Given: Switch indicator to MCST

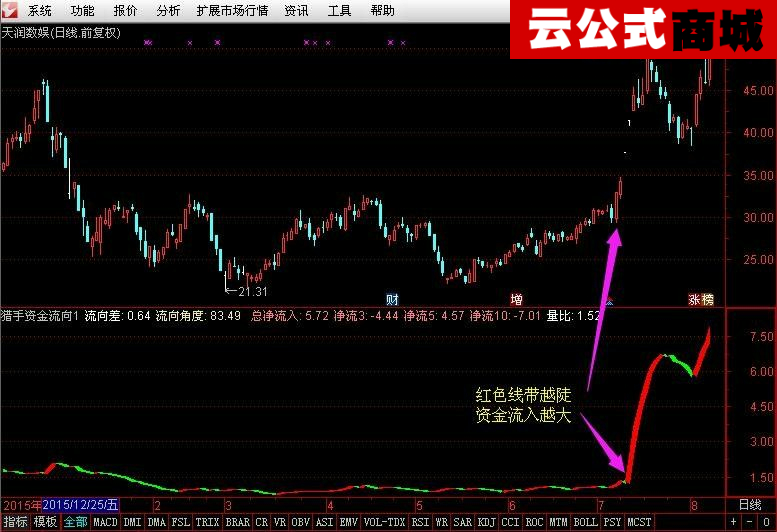Looking at the screenshot, I should click(640, 522).
